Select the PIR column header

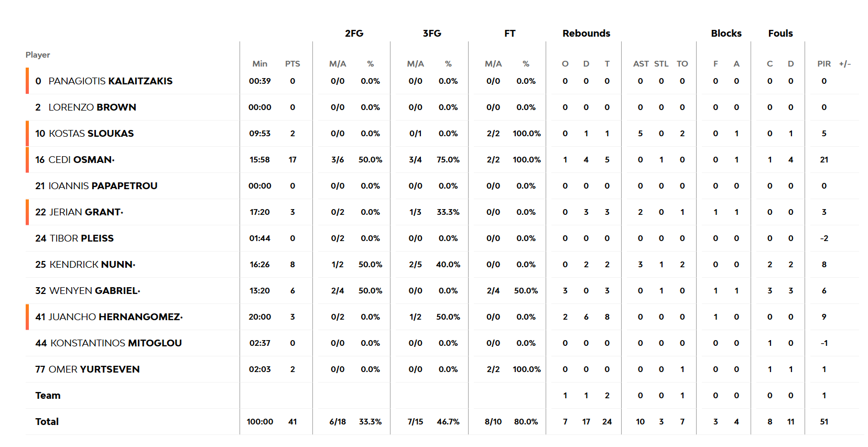824,64
